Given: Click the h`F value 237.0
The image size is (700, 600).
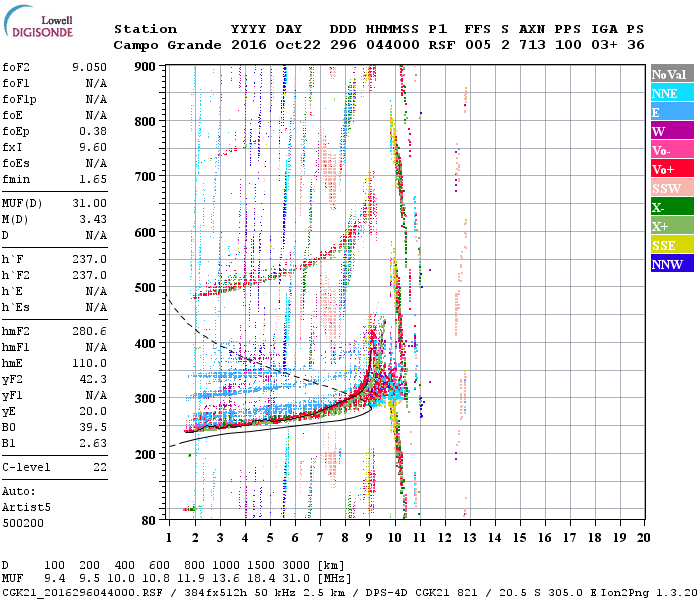Looking at the screenshot, I should [89, 259].
